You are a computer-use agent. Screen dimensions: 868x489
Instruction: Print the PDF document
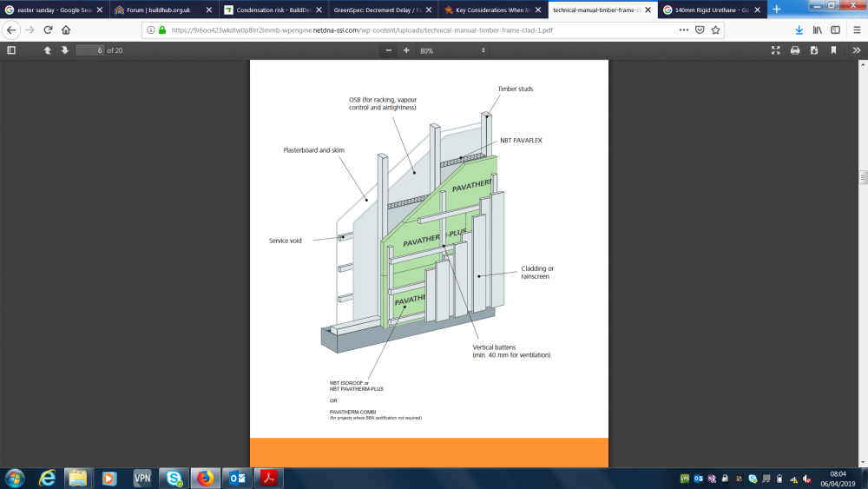point(795,50)
